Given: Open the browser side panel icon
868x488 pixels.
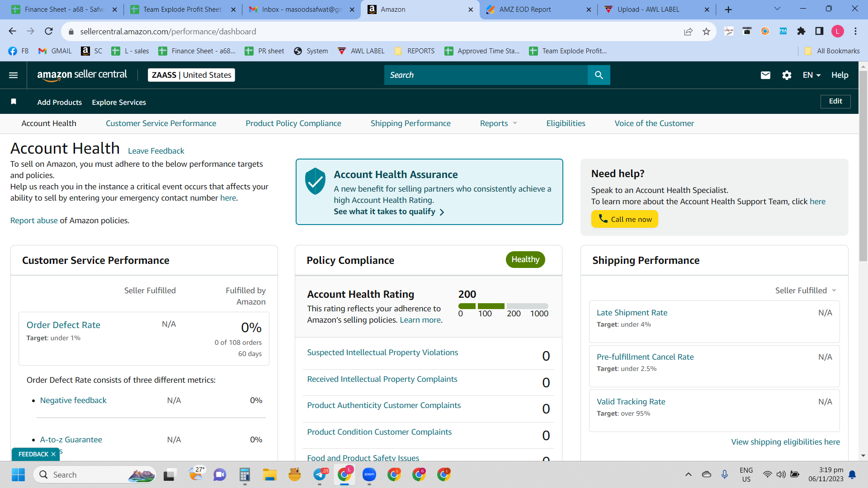Looking at the screenshot, I should [819, 31].
